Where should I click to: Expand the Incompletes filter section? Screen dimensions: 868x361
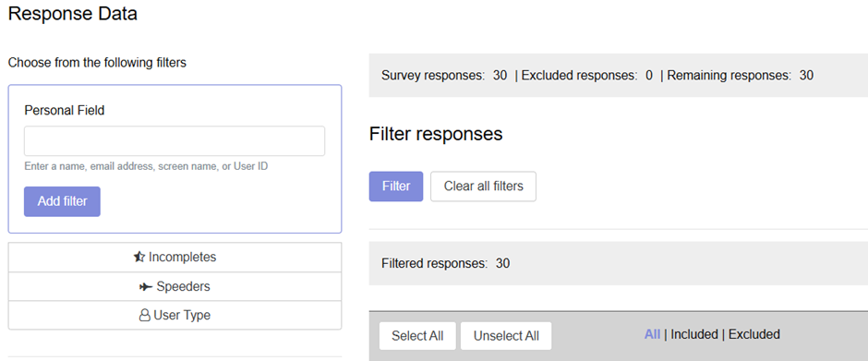point(175,258)
